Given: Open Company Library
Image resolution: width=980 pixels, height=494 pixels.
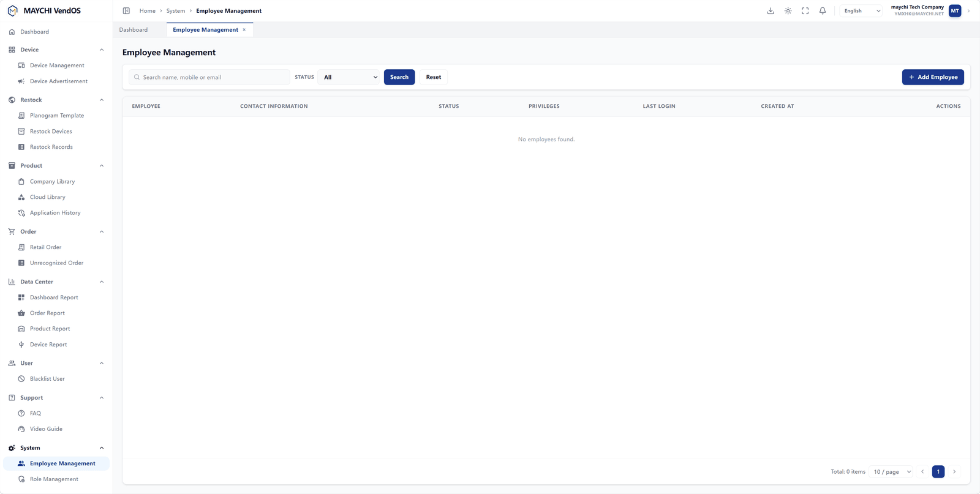Looking at the screenshot, I should point(56,182).
